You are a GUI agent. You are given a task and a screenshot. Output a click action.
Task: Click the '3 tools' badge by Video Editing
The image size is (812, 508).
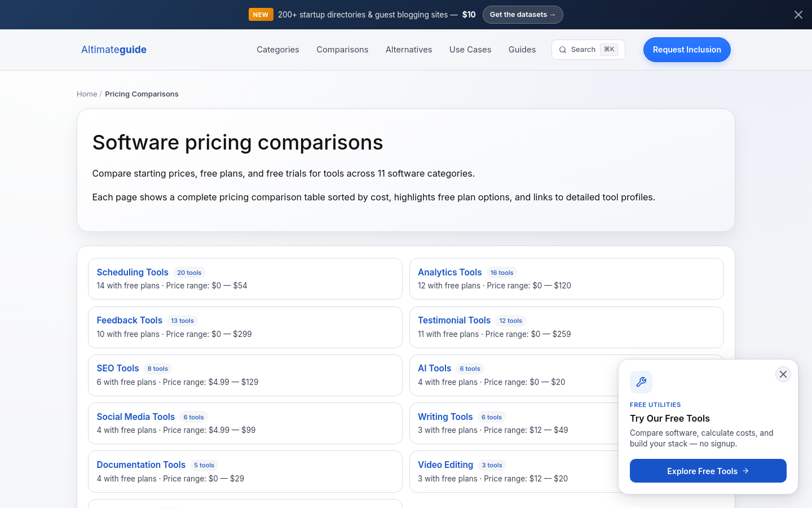(492, 465)
